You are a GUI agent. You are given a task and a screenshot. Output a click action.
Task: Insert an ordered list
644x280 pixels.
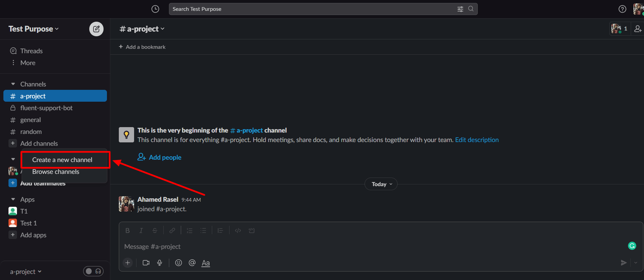pyautogui.click(x=189, y=231)
